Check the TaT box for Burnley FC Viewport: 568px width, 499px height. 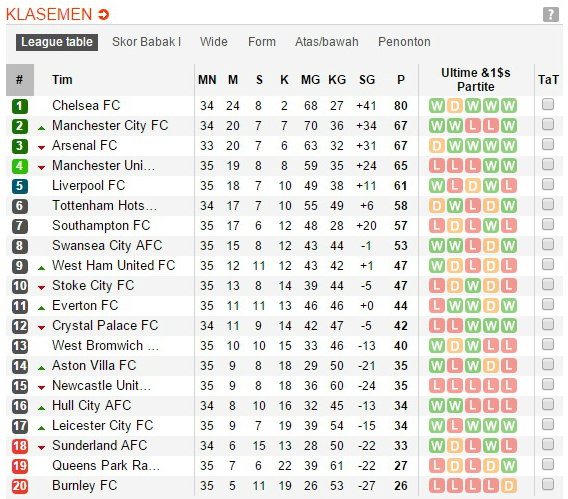(548, 484)
